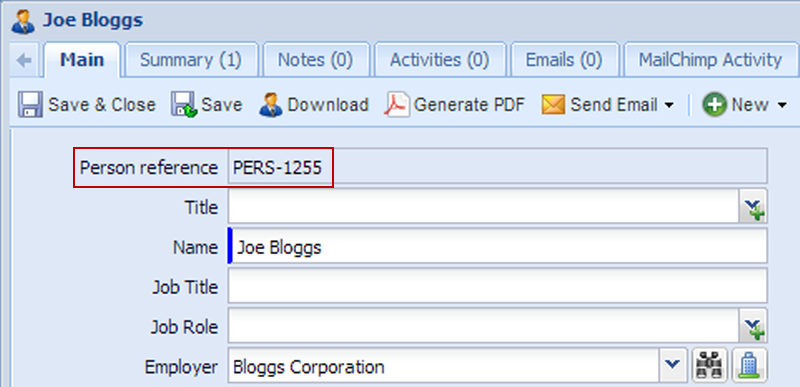Open the Job Role lookup dropdown icon

click(x=753, y=326)
